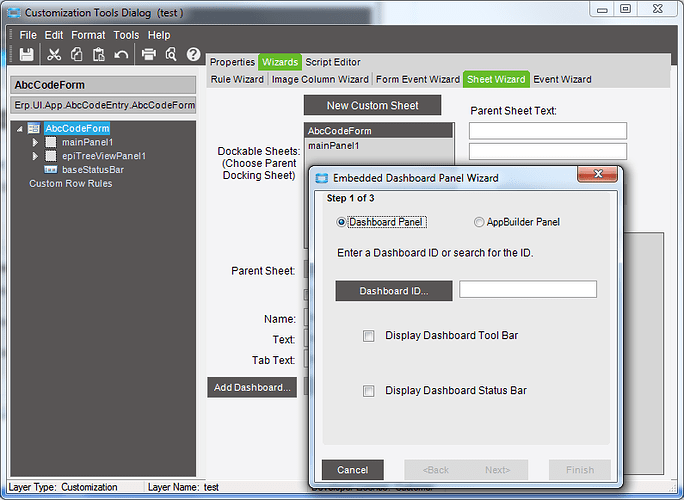Select baseStatusBar in the tree view
Image resolution: width=684 pixels, height=500 pixels.
93,170
